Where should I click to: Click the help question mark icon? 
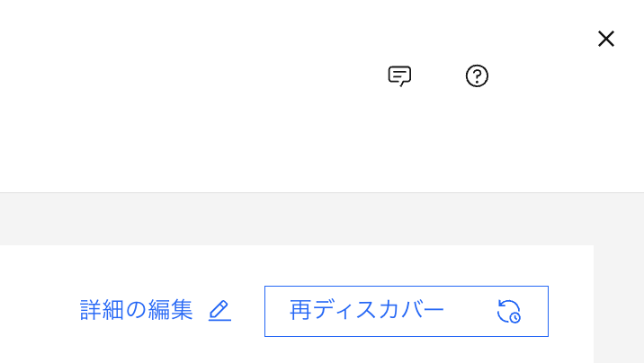pyautogui.click(x=477, y=76)
